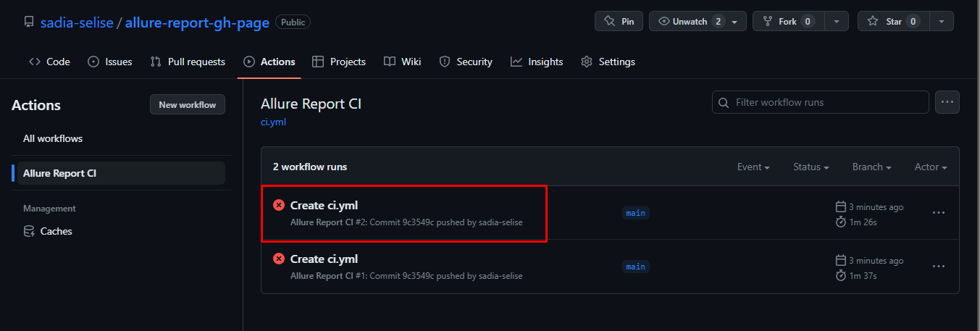Click the failed status icon of run #1
Screen dimensions: 980x331
coord(279,259)
